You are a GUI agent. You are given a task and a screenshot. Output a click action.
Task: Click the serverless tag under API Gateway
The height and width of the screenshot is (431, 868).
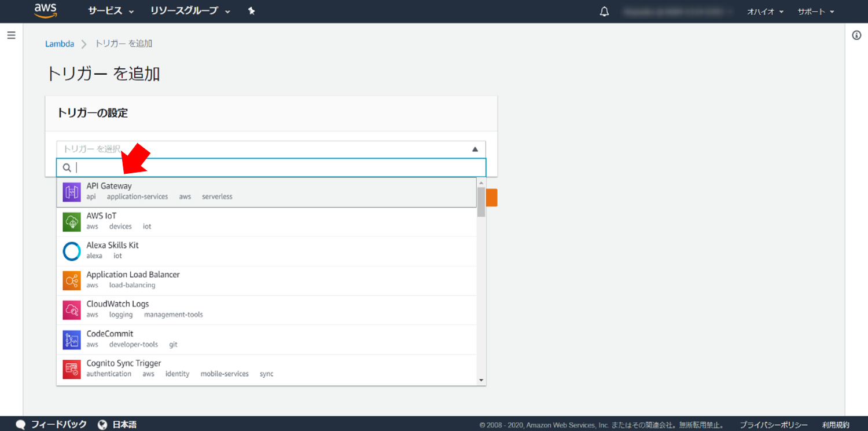(x=217, y=197)
